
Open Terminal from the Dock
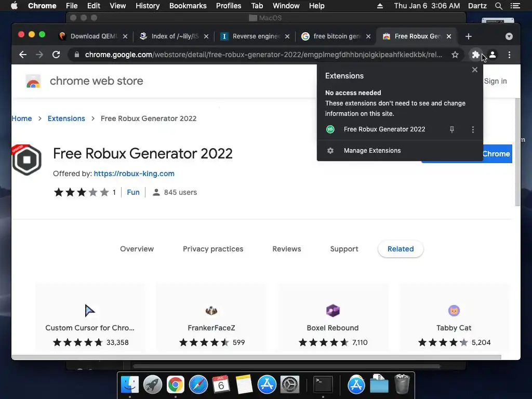[323, 384]
